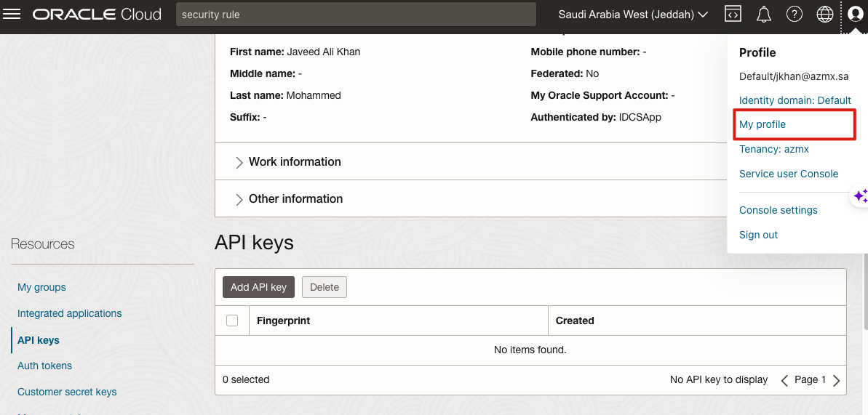Viewport: 868px width, 415px height.
Task: Click the Add API key button
Action: (x=258, y=287)
